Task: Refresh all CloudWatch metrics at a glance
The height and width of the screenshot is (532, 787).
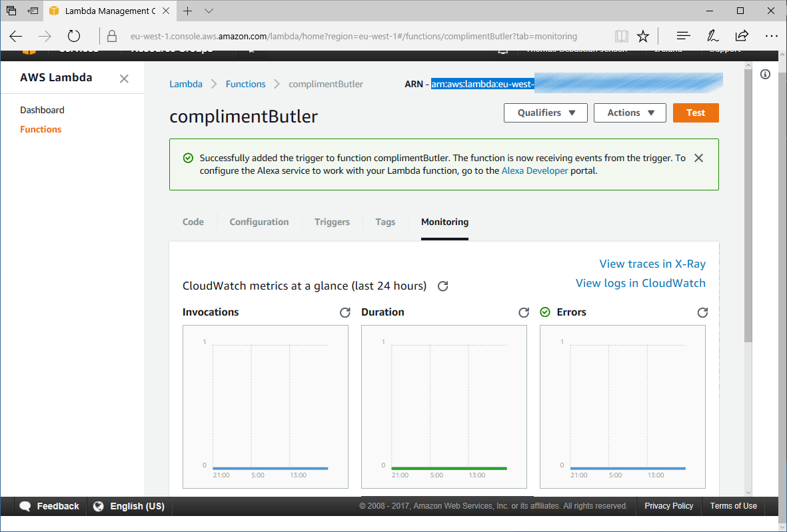Action: click(442, 286)
